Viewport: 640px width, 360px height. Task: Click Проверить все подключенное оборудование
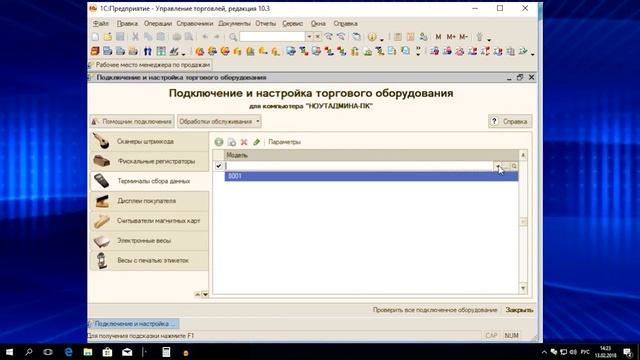point(435,310)
